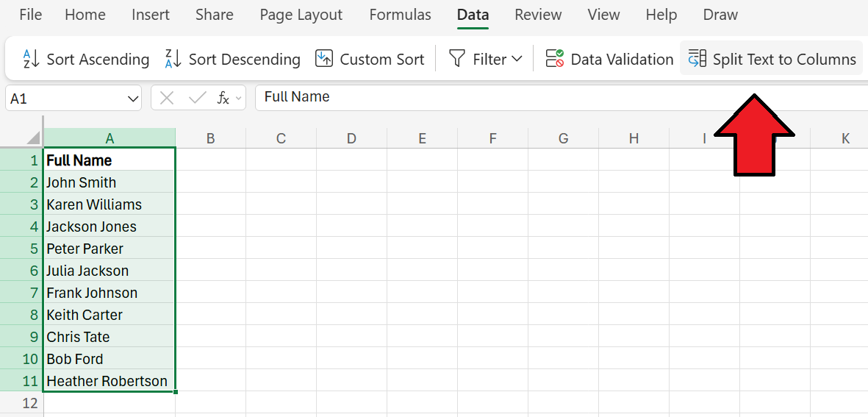868x417 pixels.
Task: Open the Share tab
Action: pyautogui.click(x=214, y=15)
